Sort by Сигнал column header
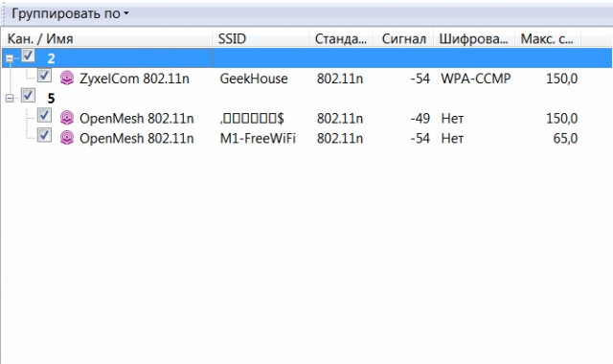 403,38
